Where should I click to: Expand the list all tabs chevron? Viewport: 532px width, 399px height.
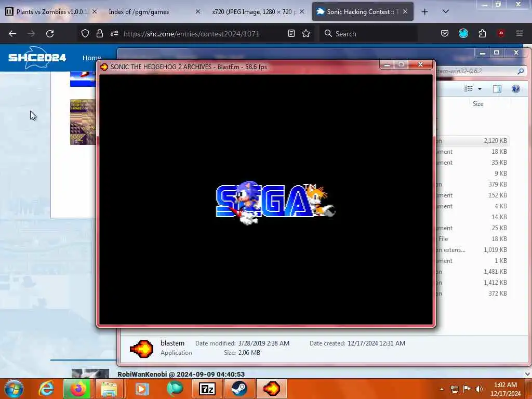point(445,11)
